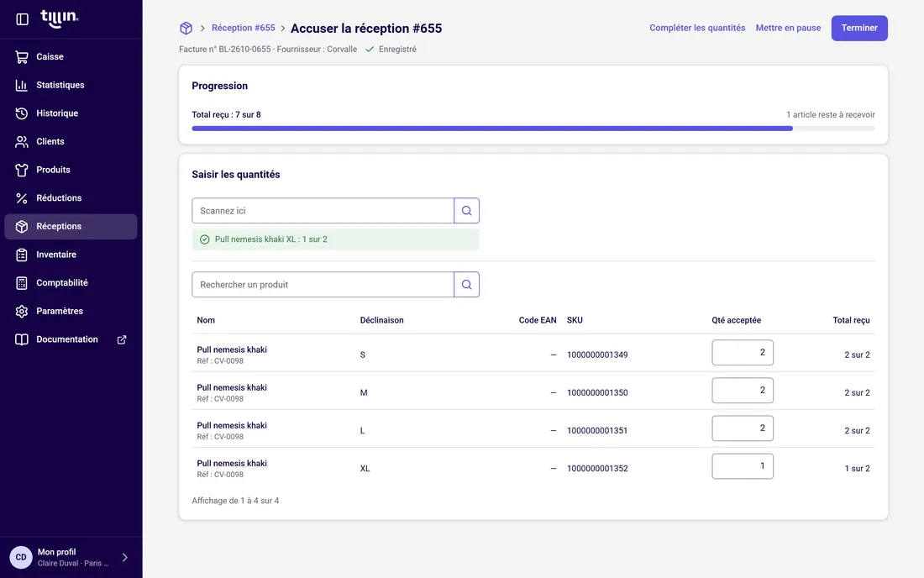Open Documentation external link icon
The height and width of the screenshot is (578, 924).
point(122,339)
